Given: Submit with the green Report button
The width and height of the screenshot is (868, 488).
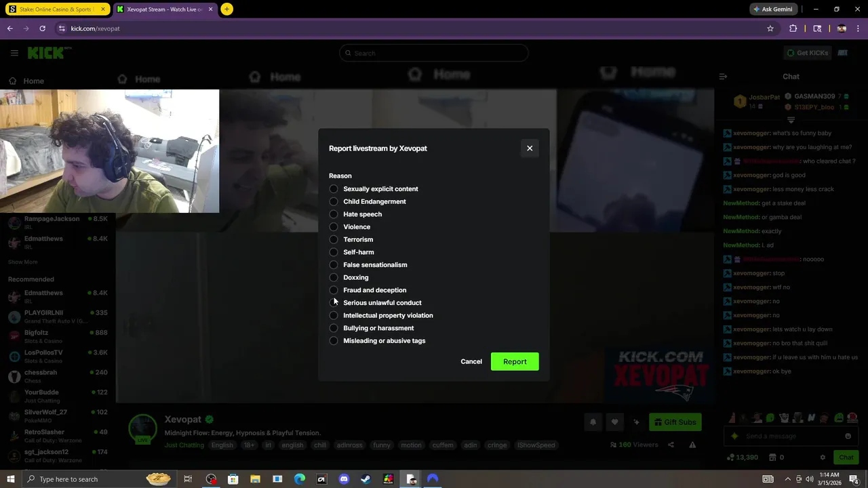Looking at the screenshot, I should 515,361.
